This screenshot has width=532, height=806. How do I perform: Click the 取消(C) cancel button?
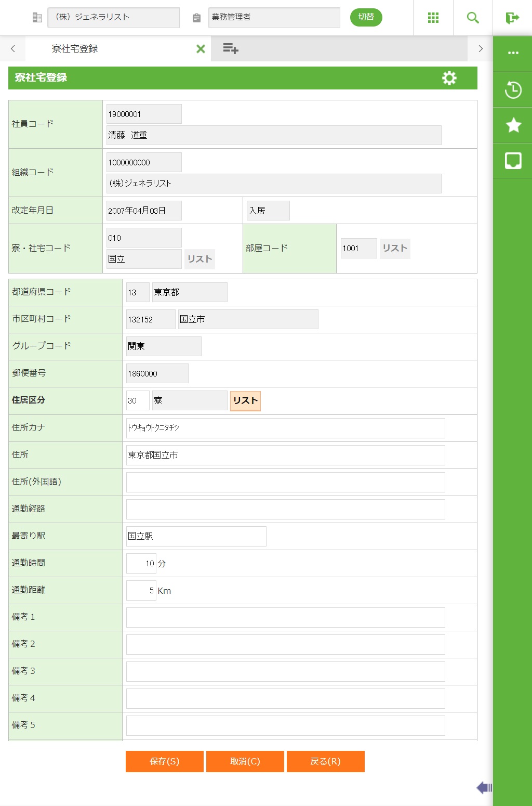[x=245, y=761]
